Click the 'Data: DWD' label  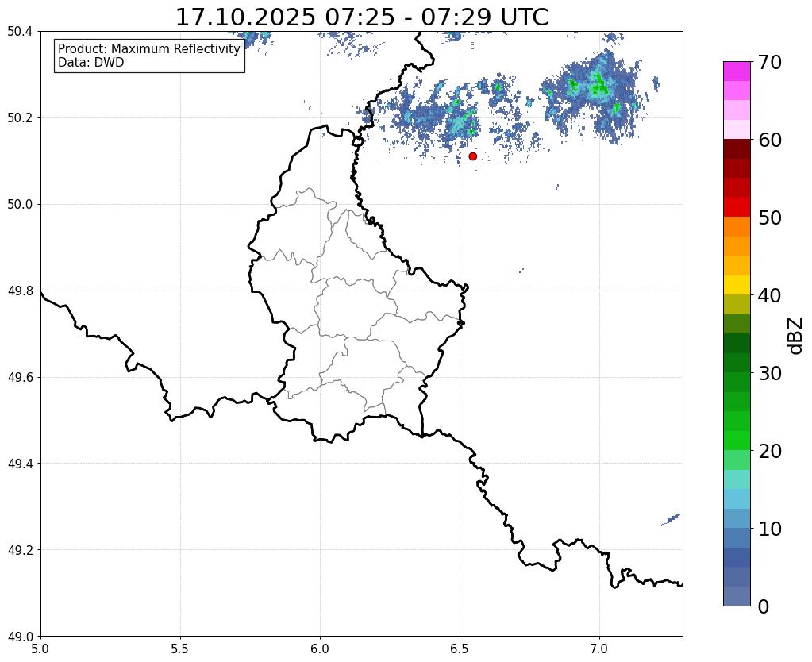91,63
